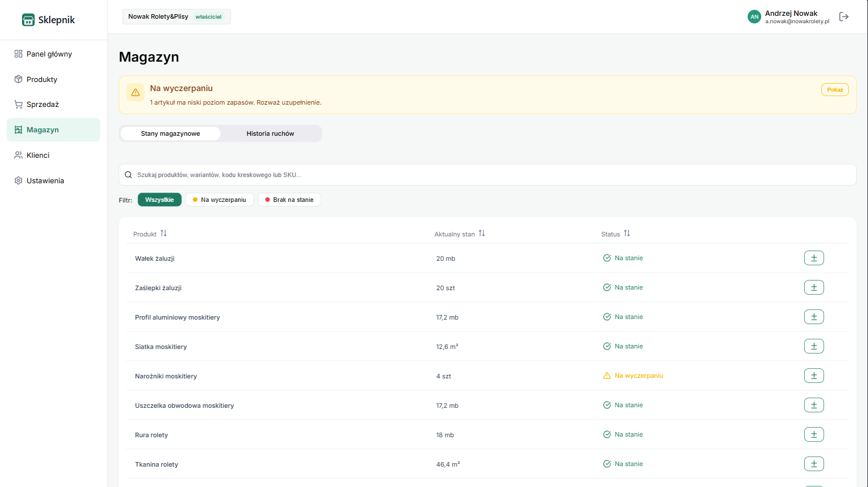This screenshot has width=868, height=487.
Task: Sort table by Produkt column arrows
Action: pyautogui.click(x=163, y=234)
